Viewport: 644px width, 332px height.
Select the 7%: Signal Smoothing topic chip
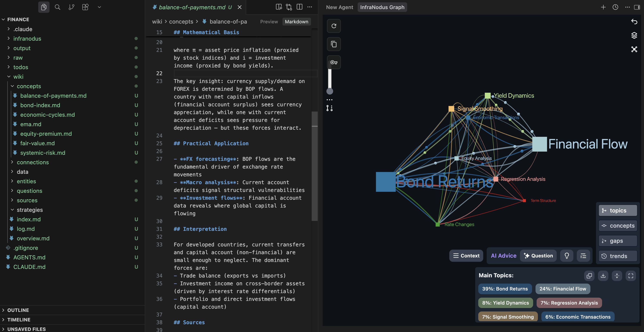coord(508,317)
